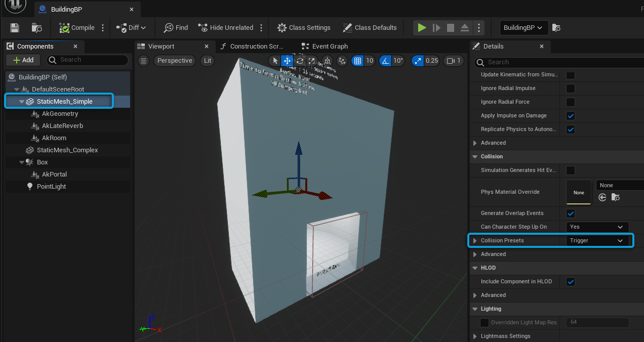644x342 pixels.
Task: Disable Include Component in HLOD
Action: tap(571, 282)
